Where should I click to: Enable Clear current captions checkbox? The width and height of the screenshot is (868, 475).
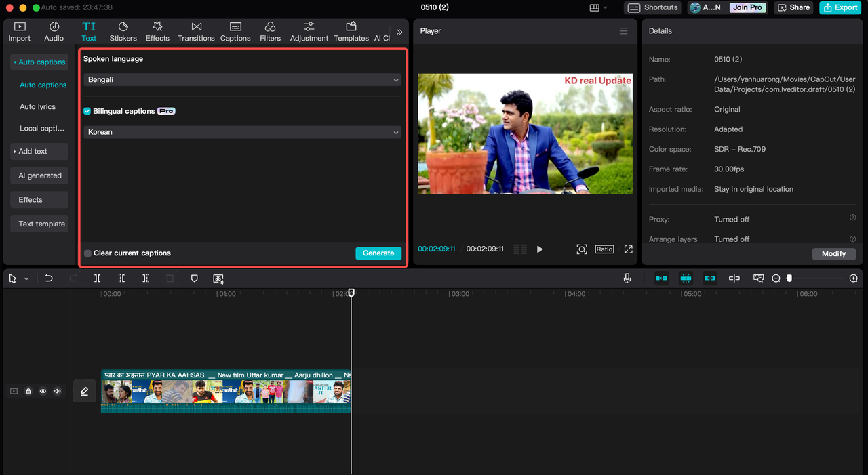click(x=87, y=253)
